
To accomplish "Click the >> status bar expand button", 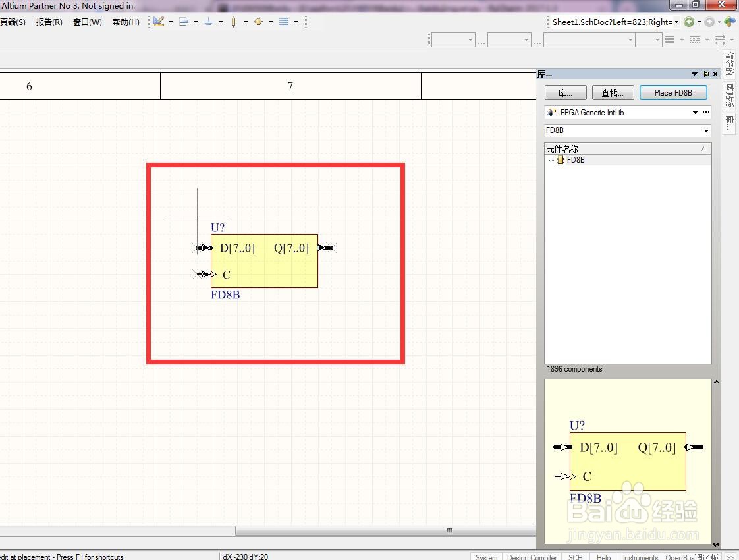I will point(730,557).
